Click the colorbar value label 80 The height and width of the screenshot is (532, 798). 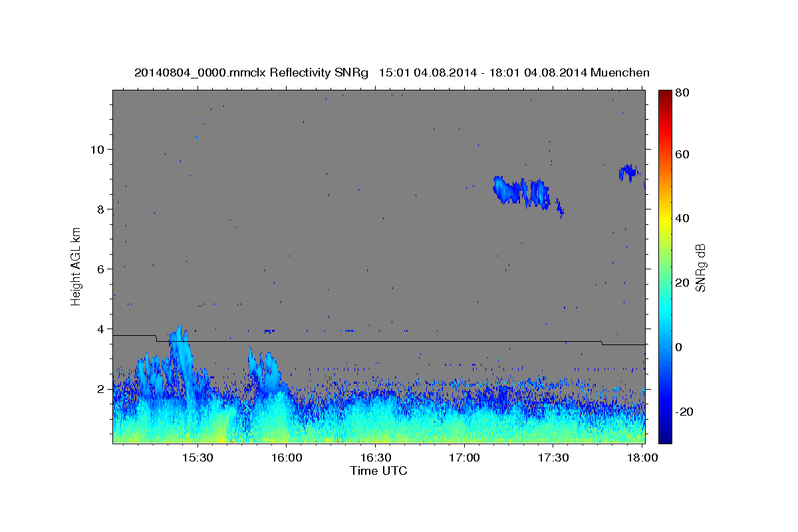[683, 92]
